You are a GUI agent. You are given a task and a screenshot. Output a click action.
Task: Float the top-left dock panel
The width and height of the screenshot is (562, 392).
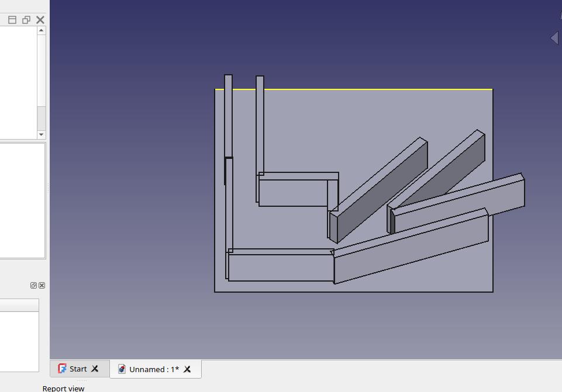(x=26, y=20)
